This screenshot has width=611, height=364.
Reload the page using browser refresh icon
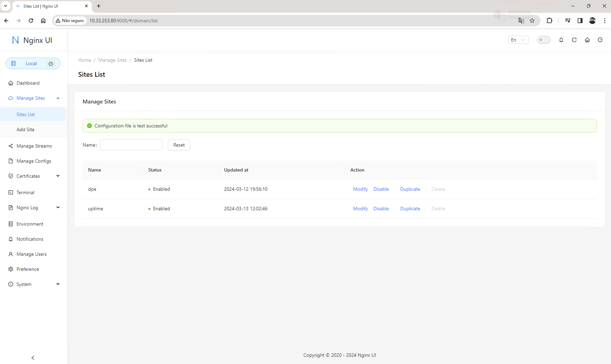[31, 21]
